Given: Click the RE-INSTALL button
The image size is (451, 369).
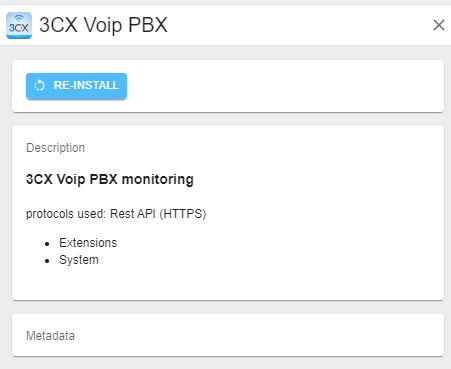Looking at the screenshot, I should coord(76,86).
